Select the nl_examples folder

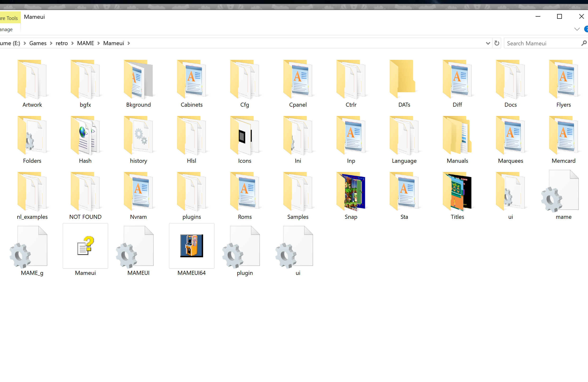click(x=32, y=196)
